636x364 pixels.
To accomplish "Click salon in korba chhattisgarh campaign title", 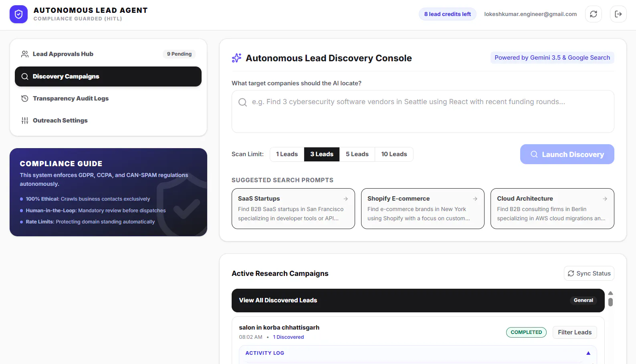I will (279, 328).
